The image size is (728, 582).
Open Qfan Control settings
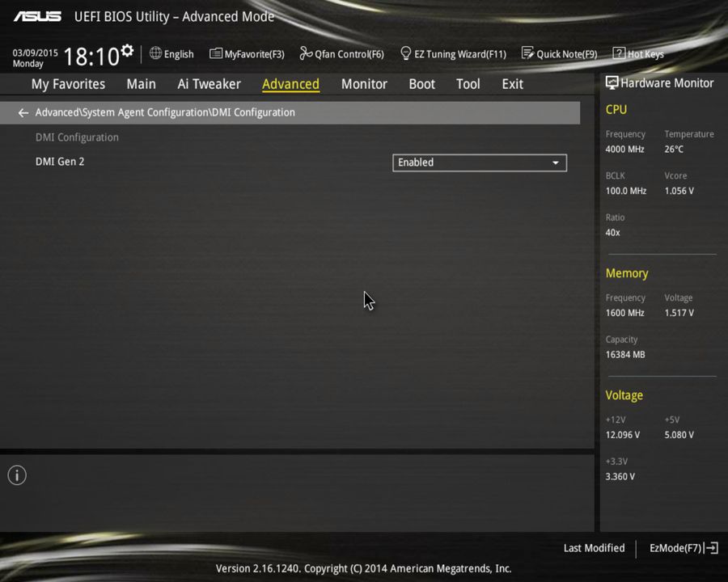[341, 53]
